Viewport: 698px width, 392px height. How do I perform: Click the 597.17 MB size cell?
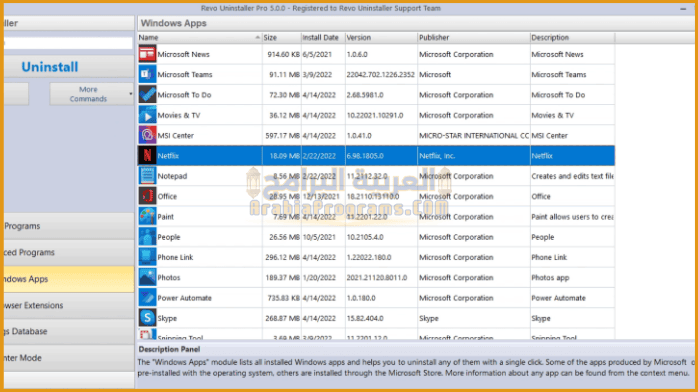pyautogui.click(x=282, y=136)
